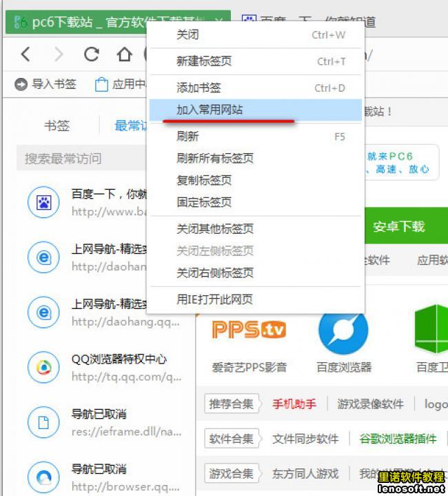Reload the page with the refresh icon
This screenshot has height=496, width=448.
92,54
